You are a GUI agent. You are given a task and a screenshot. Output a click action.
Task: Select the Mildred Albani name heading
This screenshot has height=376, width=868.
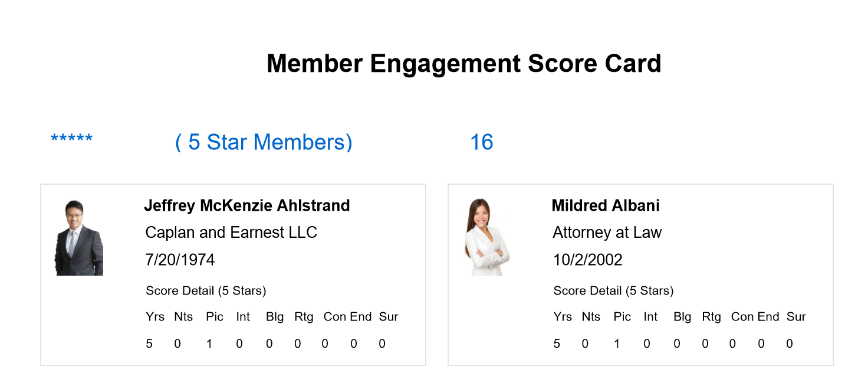(x=606, y=205)
